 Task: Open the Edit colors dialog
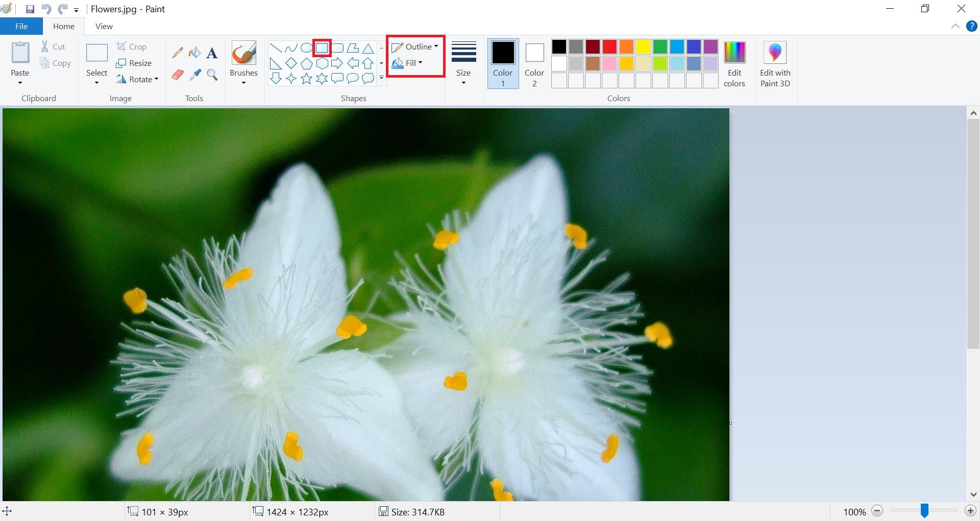coord(734,62)
